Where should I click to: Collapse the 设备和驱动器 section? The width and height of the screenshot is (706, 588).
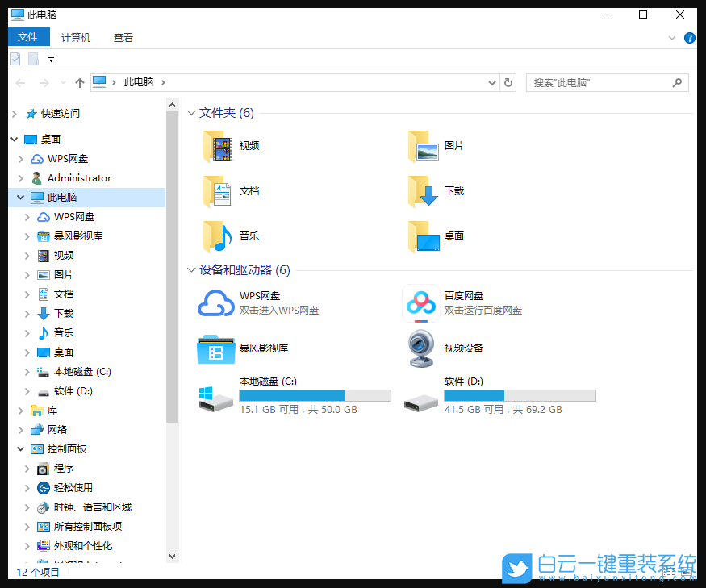(x=191, y=270)
